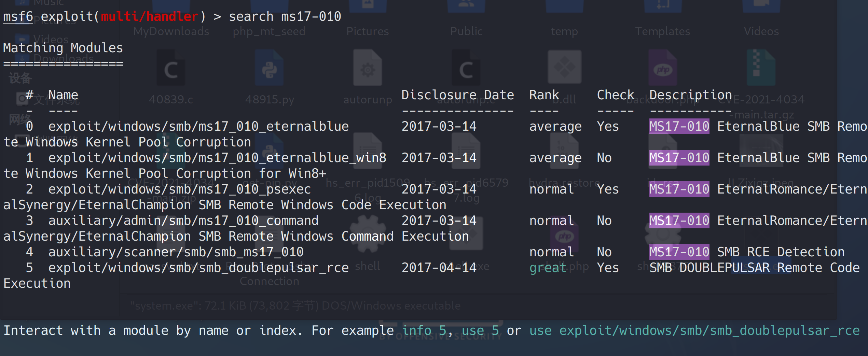Click the green 'great' rank value

(x=548, y=268)
